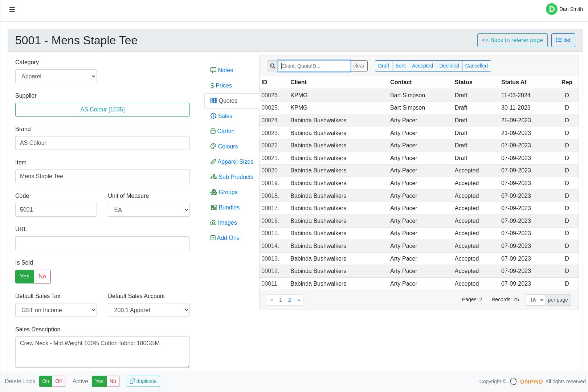Open supplier AS Colour [1035]
Image resolution: width=588 pixels, height=392 pixels.
pyautogui.click(x=102, y=110)
